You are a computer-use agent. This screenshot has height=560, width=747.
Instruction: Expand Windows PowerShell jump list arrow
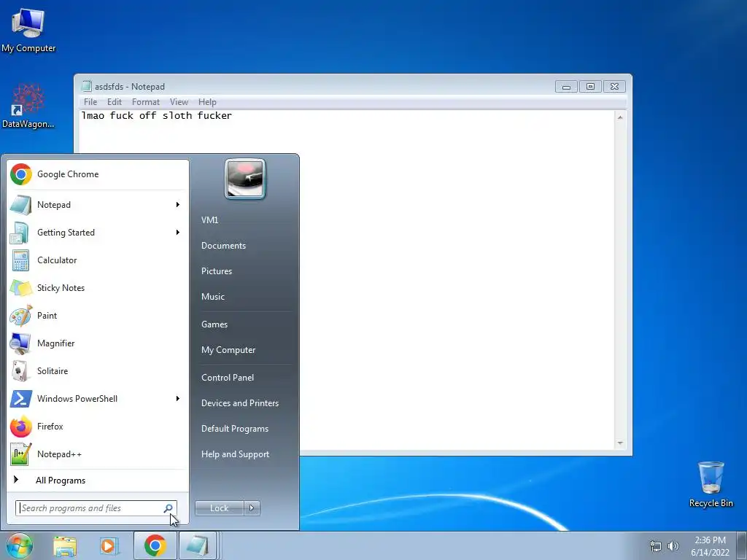click(x=178, y=399)
